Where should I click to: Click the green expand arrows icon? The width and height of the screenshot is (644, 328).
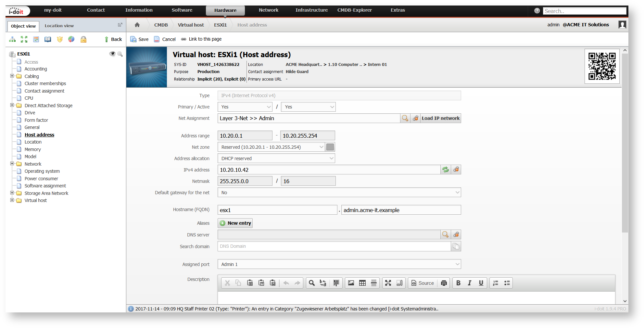click(24, 39)
